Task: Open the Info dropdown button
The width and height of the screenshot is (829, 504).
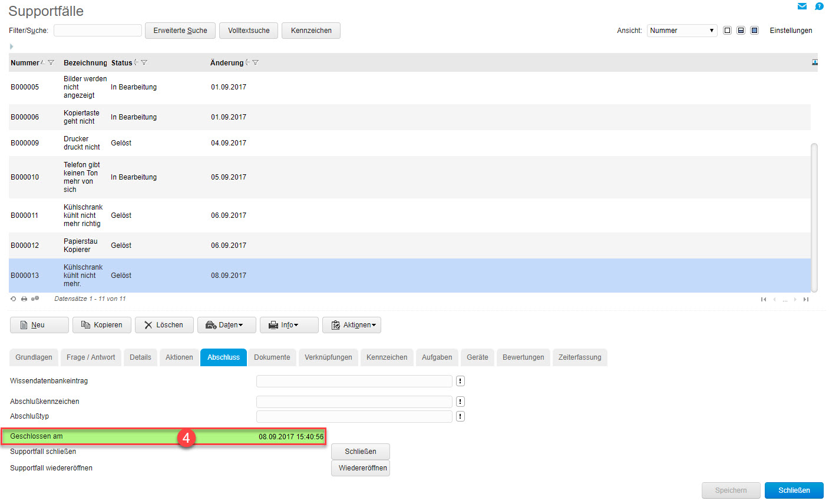Action: click(289, 325)
